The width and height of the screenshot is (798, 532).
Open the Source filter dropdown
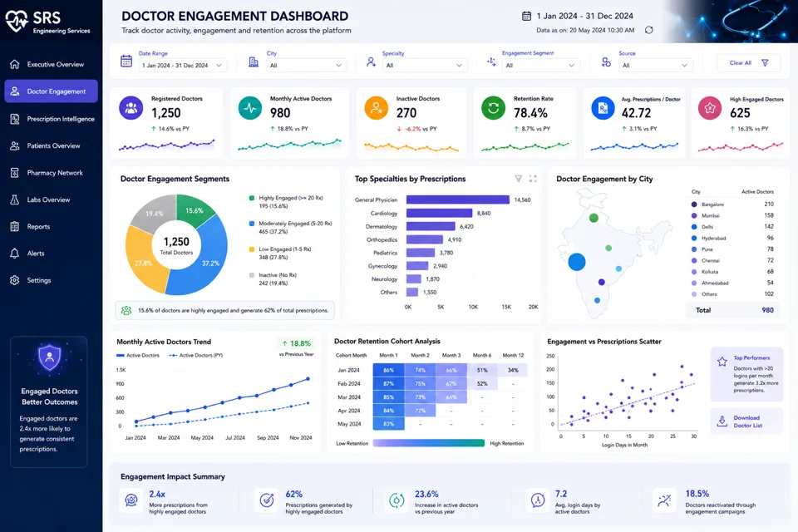point(656,65)
